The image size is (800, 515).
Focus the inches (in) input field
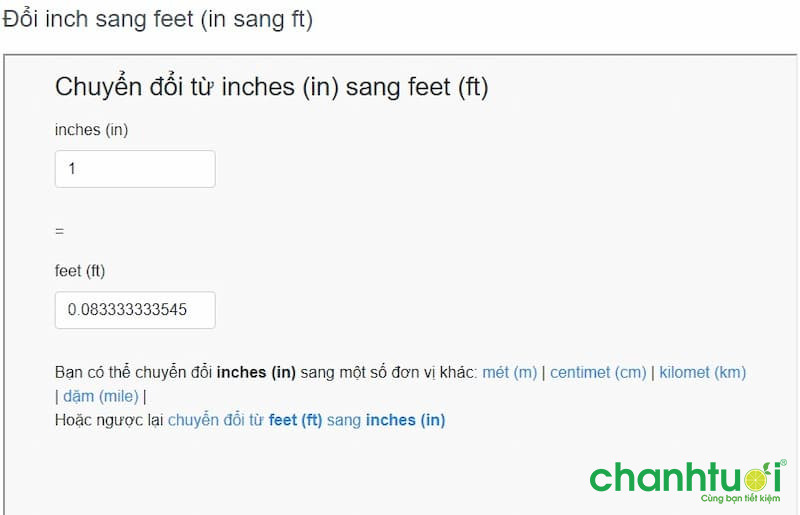click(135, 169)
